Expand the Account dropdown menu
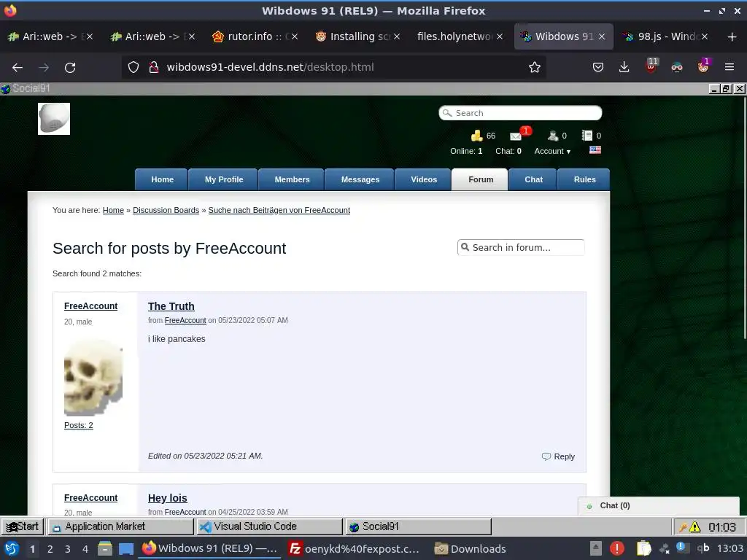Viewport: 747px width, 560px height. 552,151
